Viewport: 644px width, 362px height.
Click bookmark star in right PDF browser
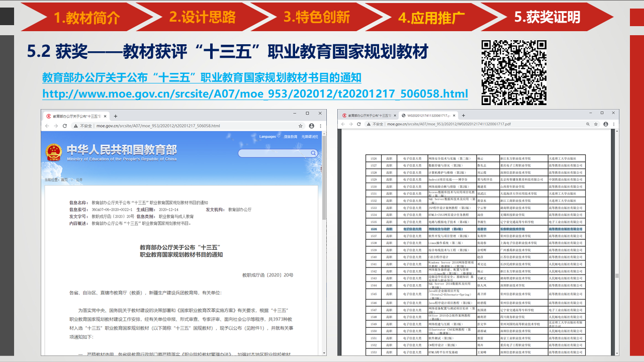(x=596, y=124)
